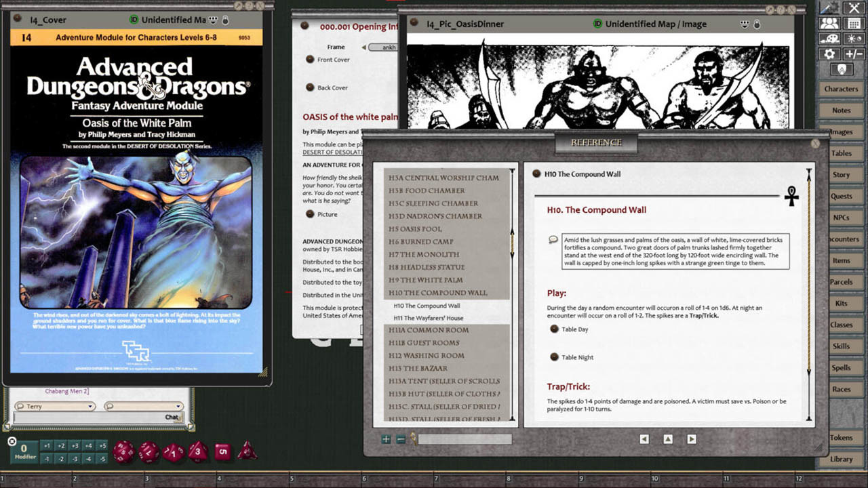Open the options gear icon
Screen dimensions: 868x488
(829, 54)
